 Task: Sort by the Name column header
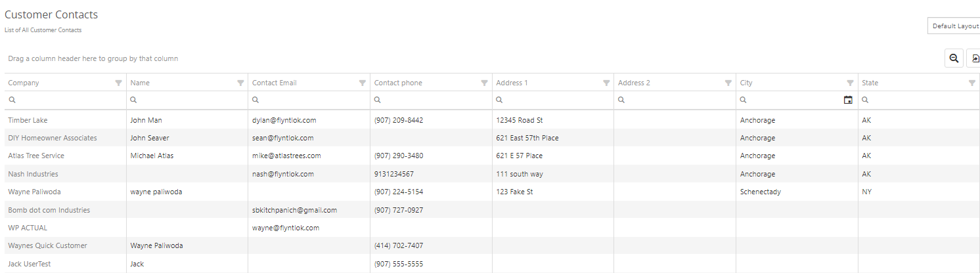click(140, 83)
